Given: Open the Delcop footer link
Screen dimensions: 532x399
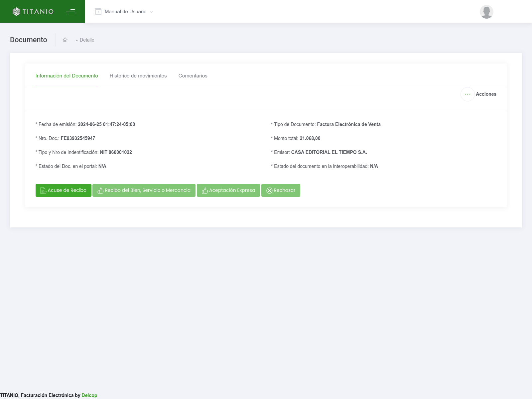Looking at the screenshot, I should pos(89,395).
